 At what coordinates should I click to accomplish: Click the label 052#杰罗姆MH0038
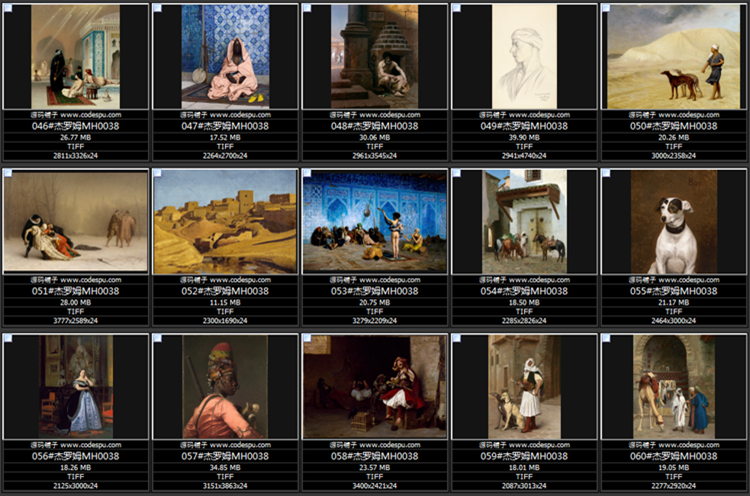point(225,291)
